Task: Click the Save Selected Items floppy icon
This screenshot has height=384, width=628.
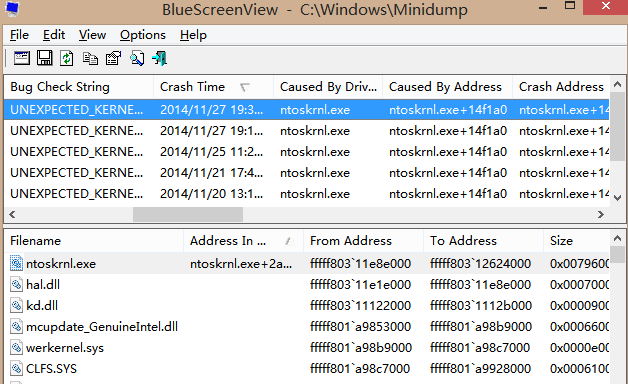Action: pyautogui.click(x=44, y=58)
